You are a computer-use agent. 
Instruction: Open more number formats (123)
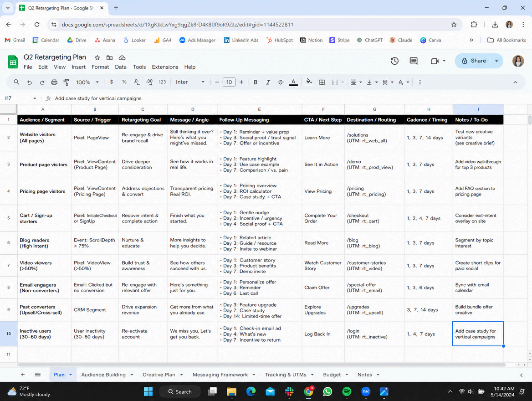point(162,82)
